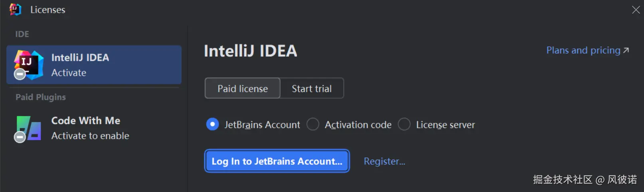Image resolution: width=644 pixels, height=192 pixels.
Task: Click the IJ product icon in sidebar
Action: pos(29,64)
